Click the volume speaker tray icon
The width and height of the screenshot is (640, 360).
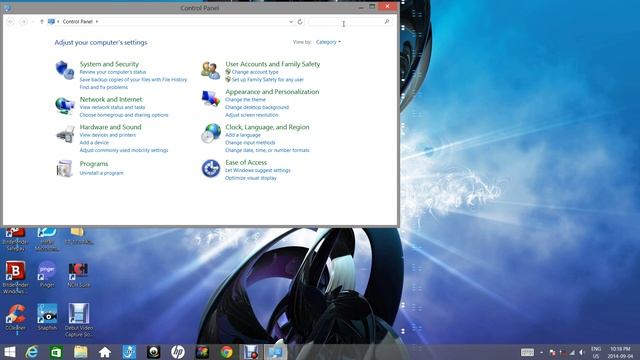[x=582, y=352]
